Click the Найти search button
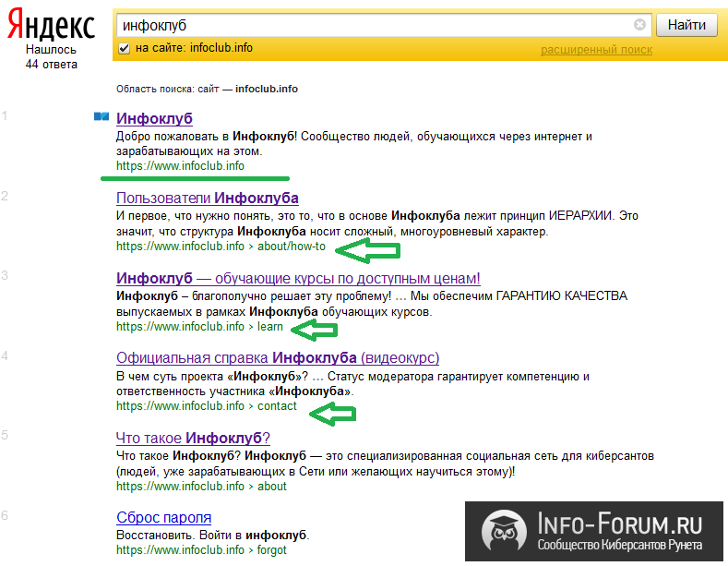 (686, 25)
